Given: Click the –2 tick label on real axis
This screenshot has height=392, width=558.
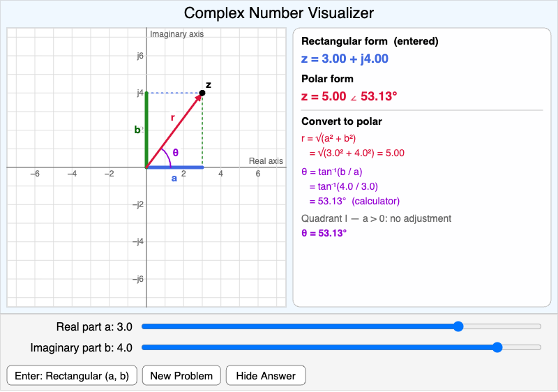Looking at the screenshot, I should pos(110,174).
